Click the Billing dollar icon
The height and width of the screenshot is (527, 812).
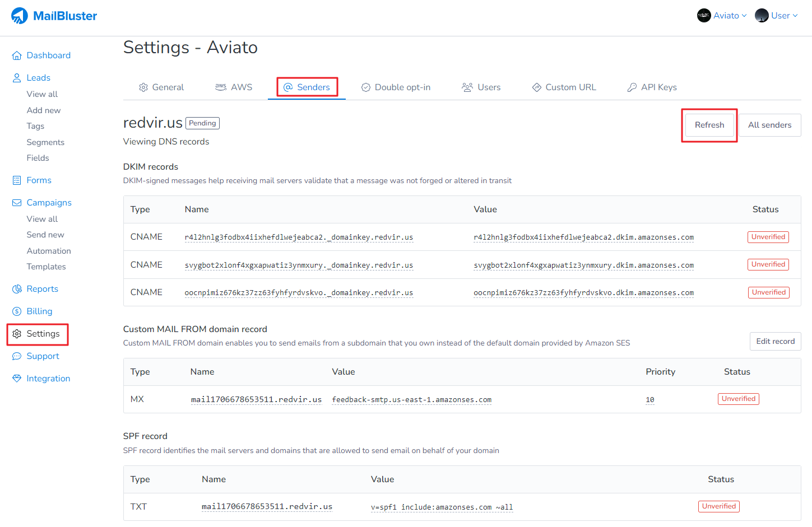click(17, 311)
